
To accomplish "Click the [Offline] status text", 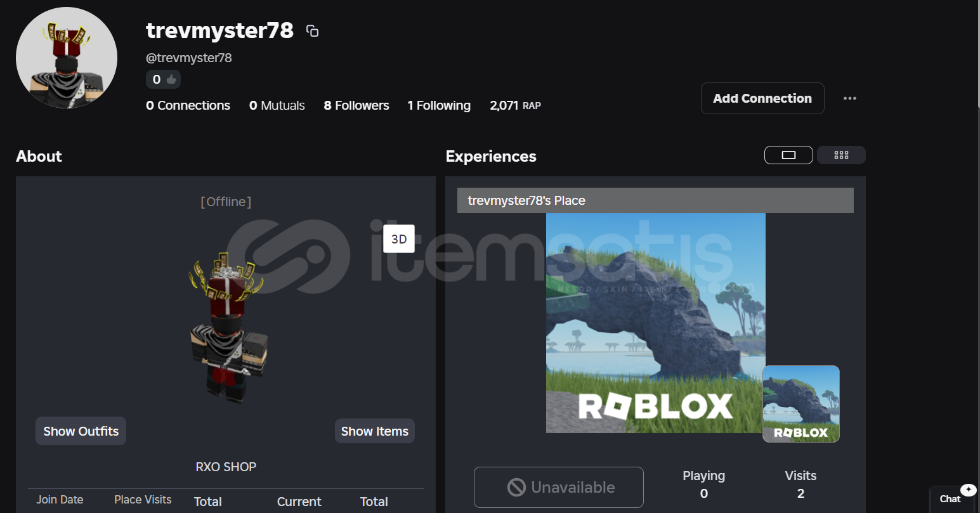I will (x=226, y=202).
